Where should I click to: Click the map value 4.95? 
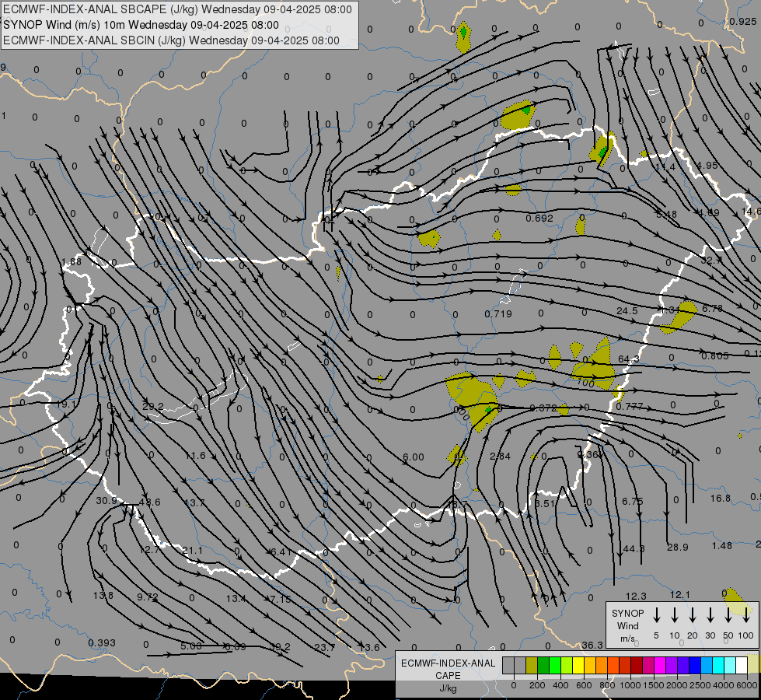pos(707,165)
